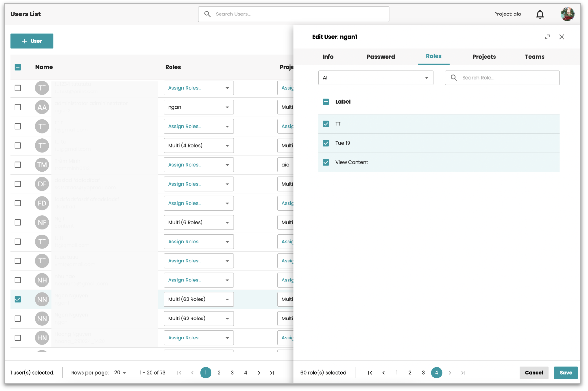
Task: Toggle the select-all checkbox beside Name header
Action: 18,67
